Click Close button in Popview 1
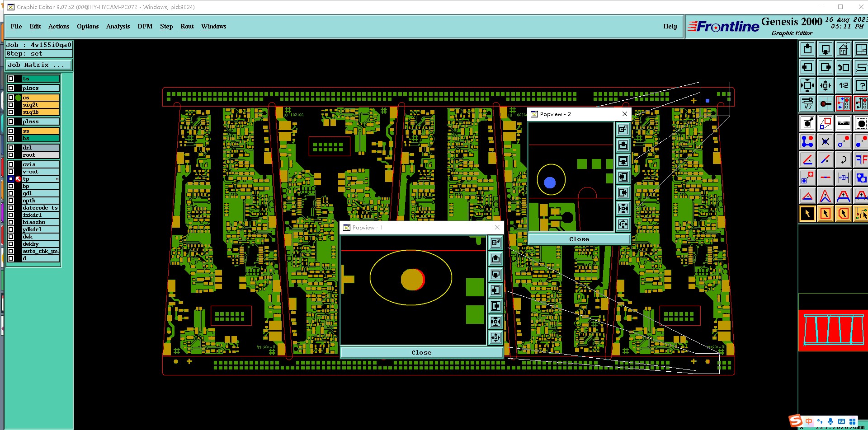This screenshot has width=868, height=430. pos(421,352)
